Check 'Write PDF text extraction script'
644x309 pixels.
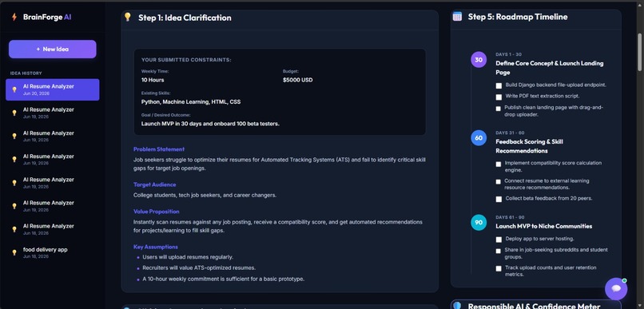pyautogui.click(x=499, y=97)
